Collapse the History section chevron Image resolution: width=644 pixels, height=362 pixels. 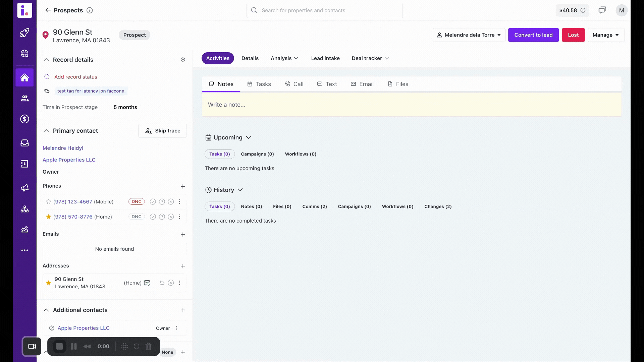[x=240, y=190]
